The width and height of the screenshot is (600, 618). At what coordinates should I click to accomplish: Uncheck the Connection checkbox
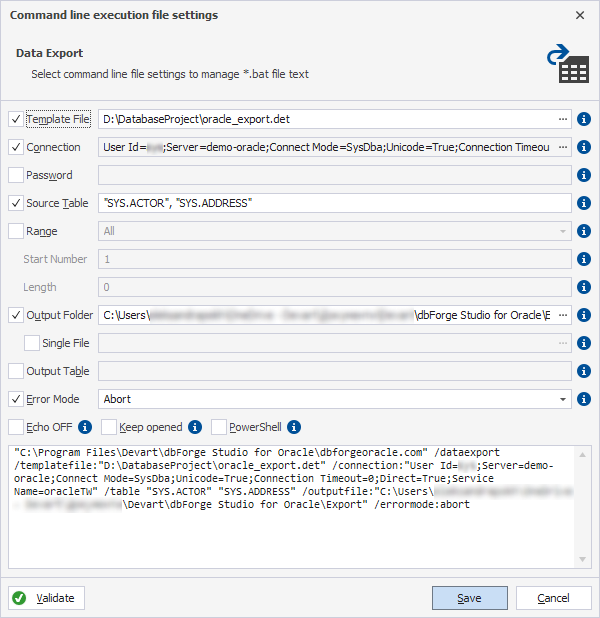[x=16, y=147]
